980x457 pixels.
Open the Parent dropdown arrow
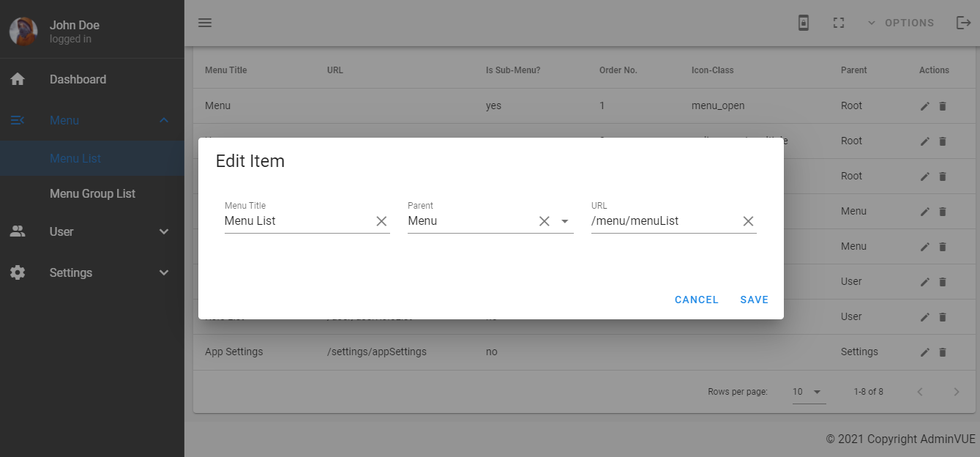click(565, 221)
